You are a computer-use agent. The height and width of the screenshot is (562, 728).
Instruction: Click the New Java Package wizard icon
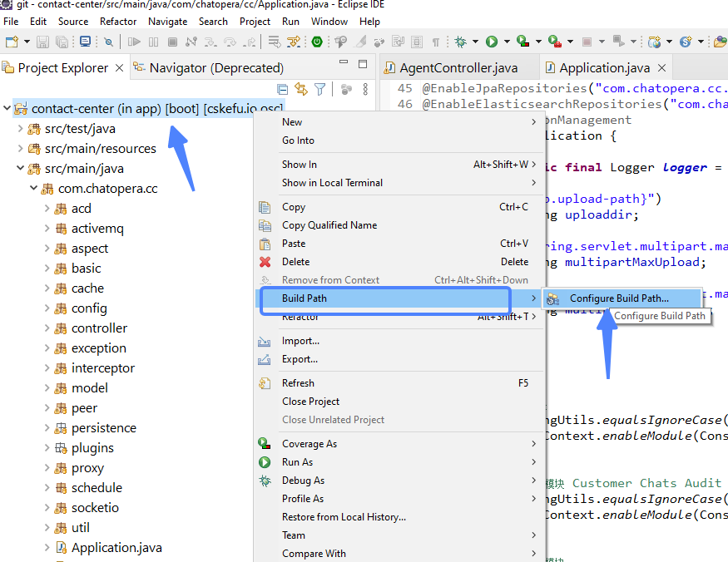[654, 42]
